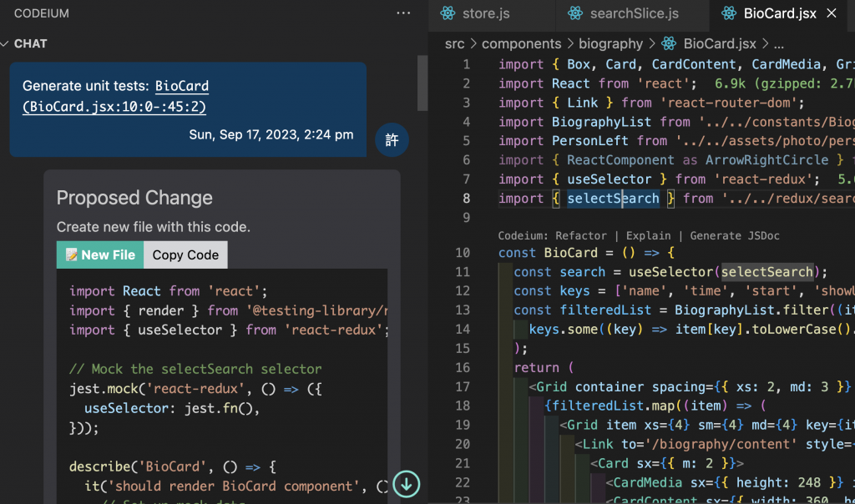The image size is (855, 504).
Task: Collapse the CHAT section chevron
Action: [x=5, y=43]
